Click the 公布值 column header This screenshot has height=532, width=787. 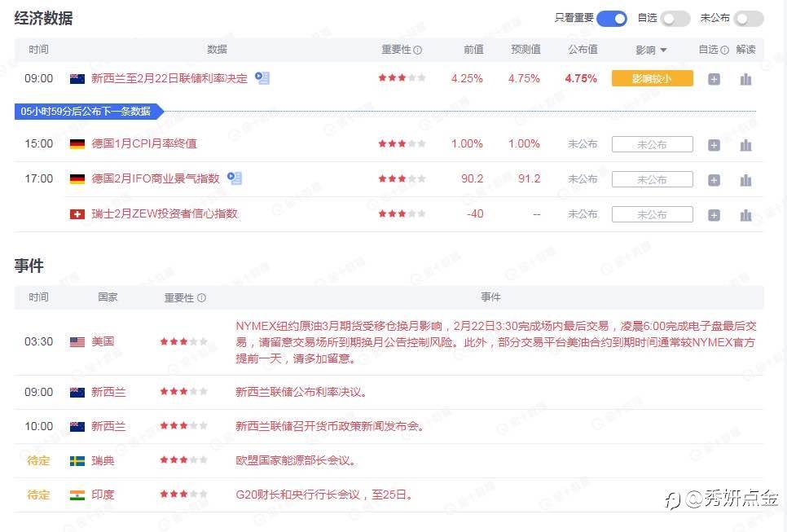pos(583,49)
